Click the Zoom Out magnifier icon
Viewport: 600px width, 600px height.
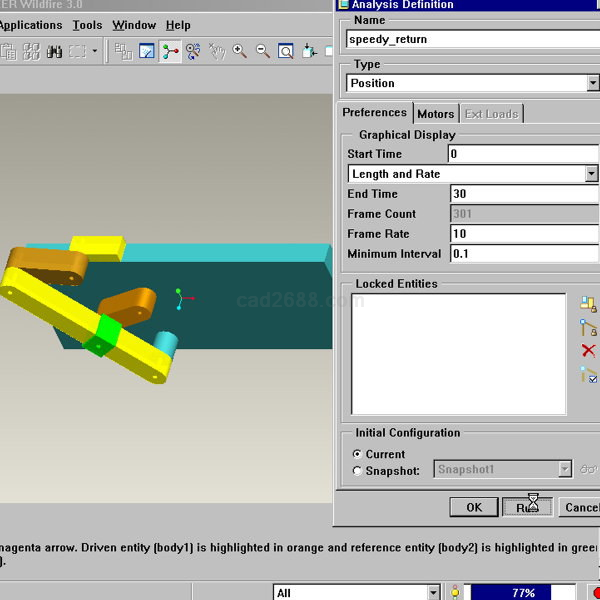(x=262, y=51)
